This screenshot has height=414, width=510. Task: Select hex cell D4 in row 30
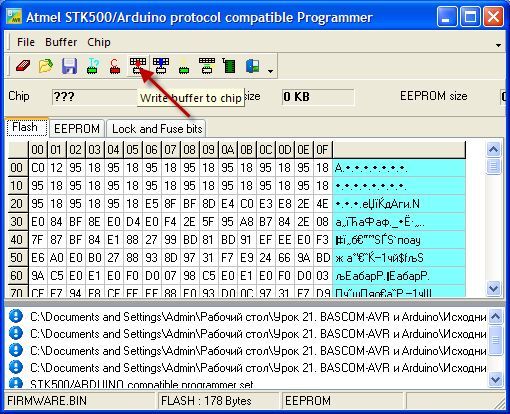click(132, 222)
